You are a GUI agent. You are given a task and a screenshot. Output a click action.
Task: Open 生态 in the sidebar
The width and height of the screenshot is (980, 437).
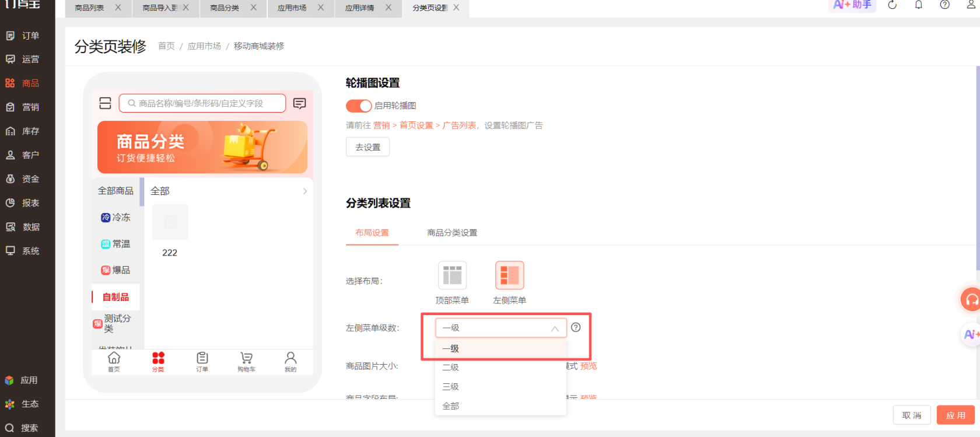pos(22,404)
